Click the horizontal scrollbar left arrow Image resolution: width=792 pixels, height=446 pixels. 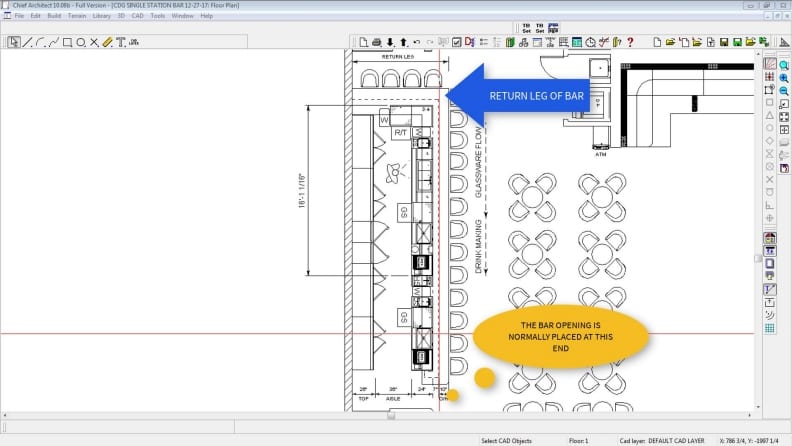[x=5, y=416]
